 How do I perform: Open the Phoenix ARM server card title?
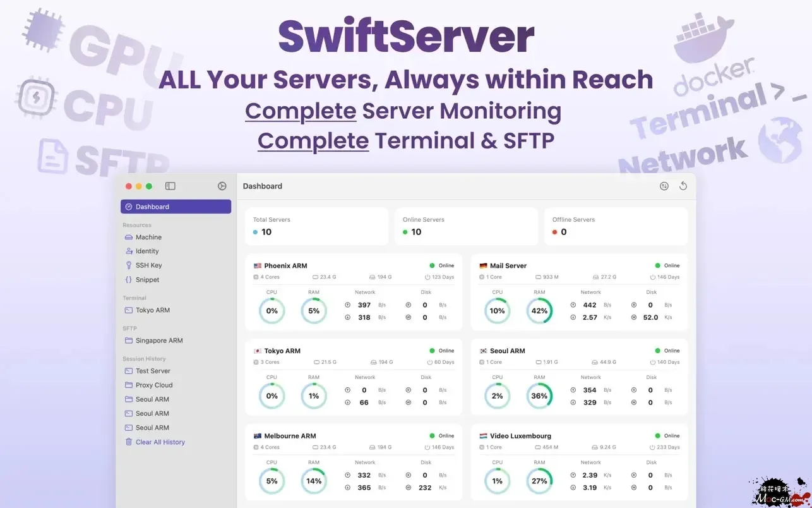coord(285,266)
